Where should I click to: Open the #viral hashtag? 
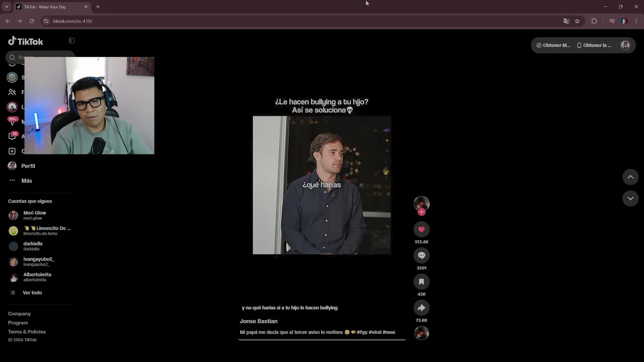pos(375,332)
